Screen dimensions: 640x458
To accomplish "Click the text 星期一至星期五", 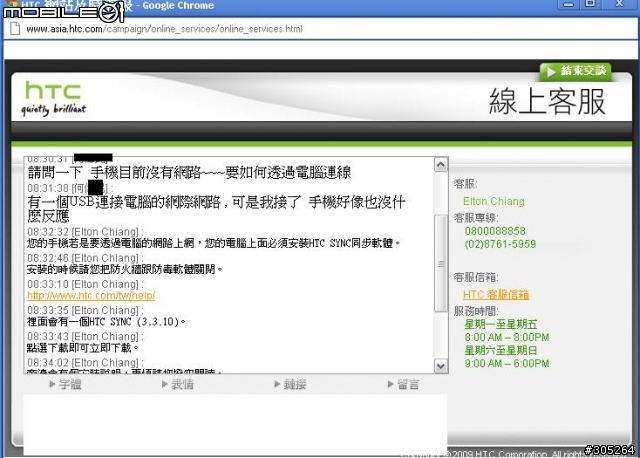I will pos(501,324).
